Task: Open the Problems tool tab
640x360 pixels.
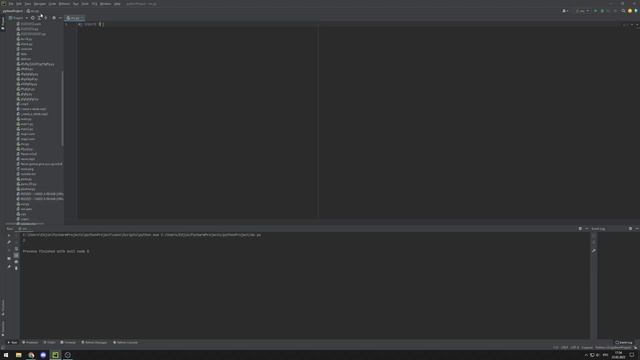Action: tap(30, 342)
